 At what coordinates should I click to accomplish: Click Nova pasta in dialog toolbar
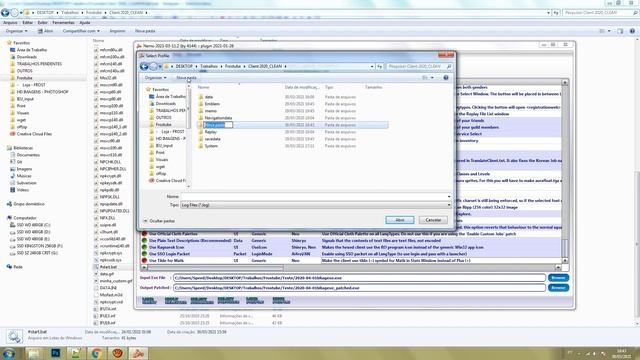pos(186,78)
